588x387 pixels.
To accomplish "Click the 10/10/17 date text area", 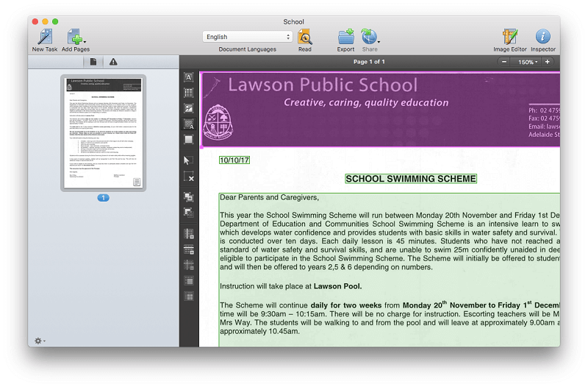I will click(234, 160).
